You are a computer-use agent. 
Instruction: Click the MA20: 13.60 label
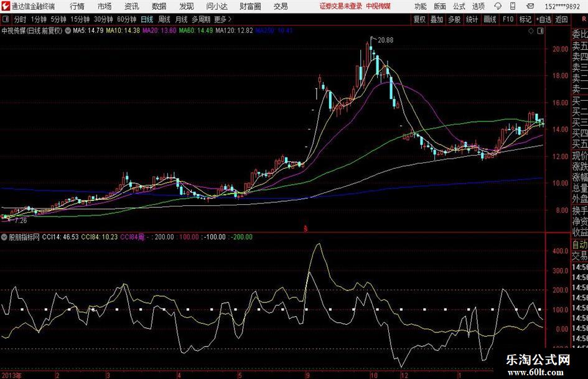(159, 30)
